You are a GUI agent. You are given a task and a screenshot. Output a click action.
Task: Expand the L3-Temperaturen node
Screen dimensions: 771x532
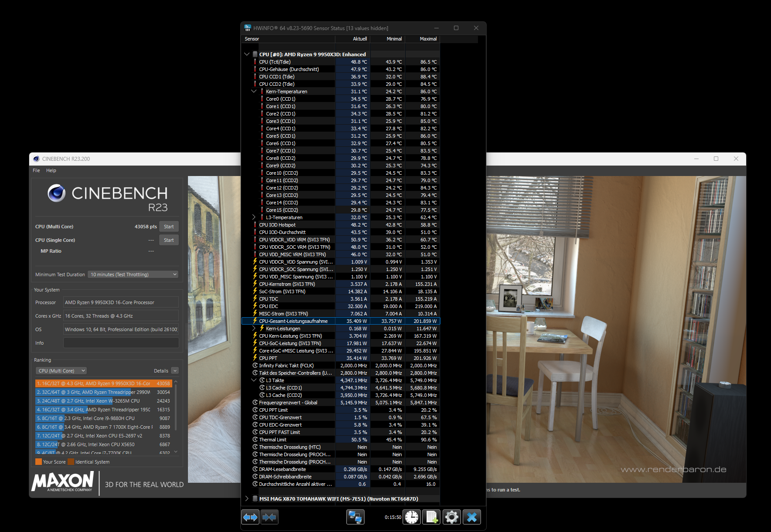254,217
